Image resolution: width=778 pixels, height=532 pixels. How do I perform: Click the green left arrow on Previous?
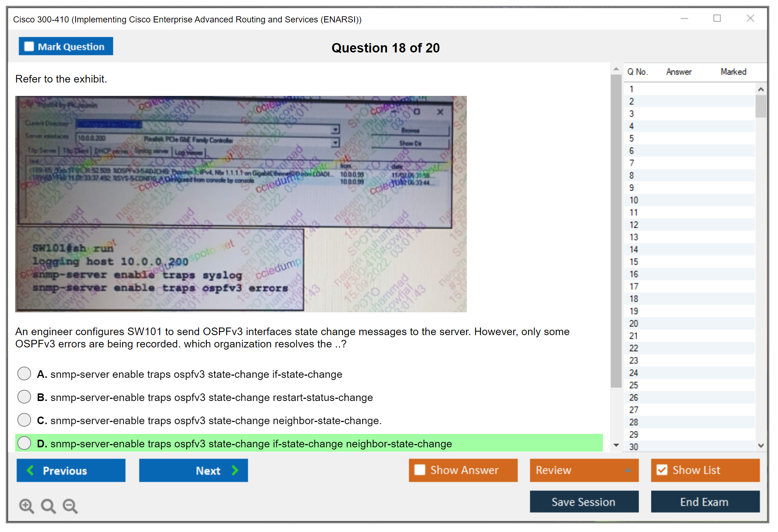[x=31, y=470]
